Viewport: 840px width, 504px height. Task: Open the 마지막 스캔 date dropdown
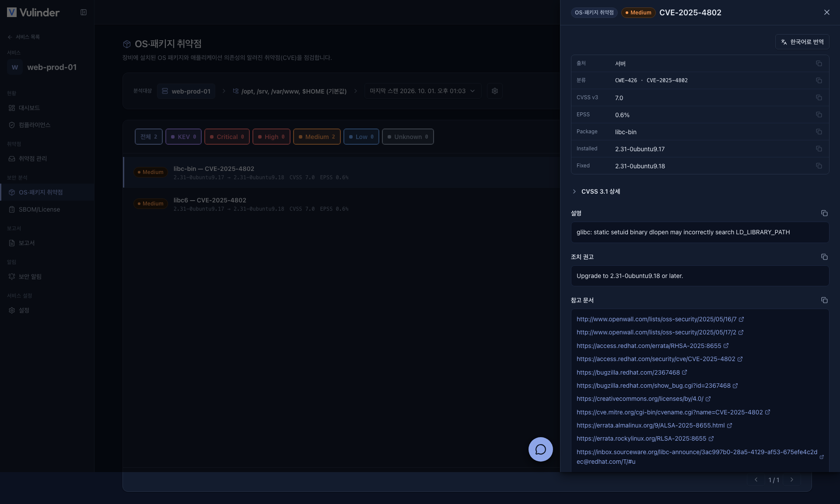click(x=422, y=91)
